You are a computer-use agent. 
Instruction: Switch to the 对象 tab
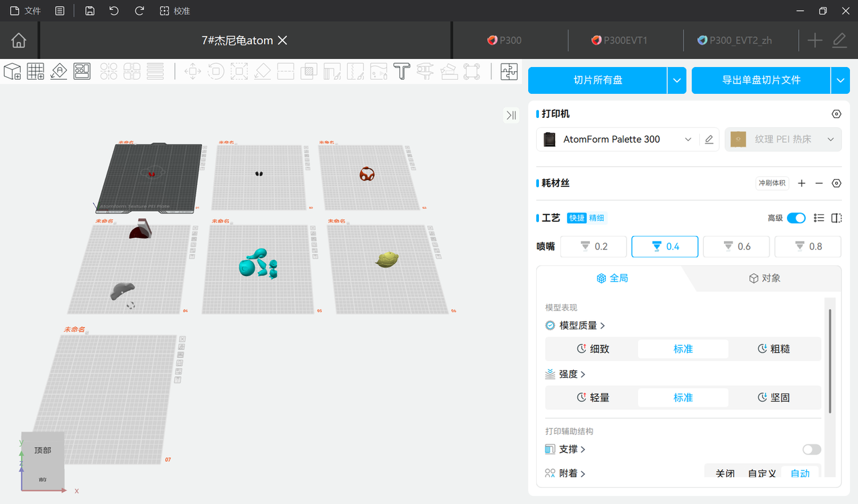point(764,278)
